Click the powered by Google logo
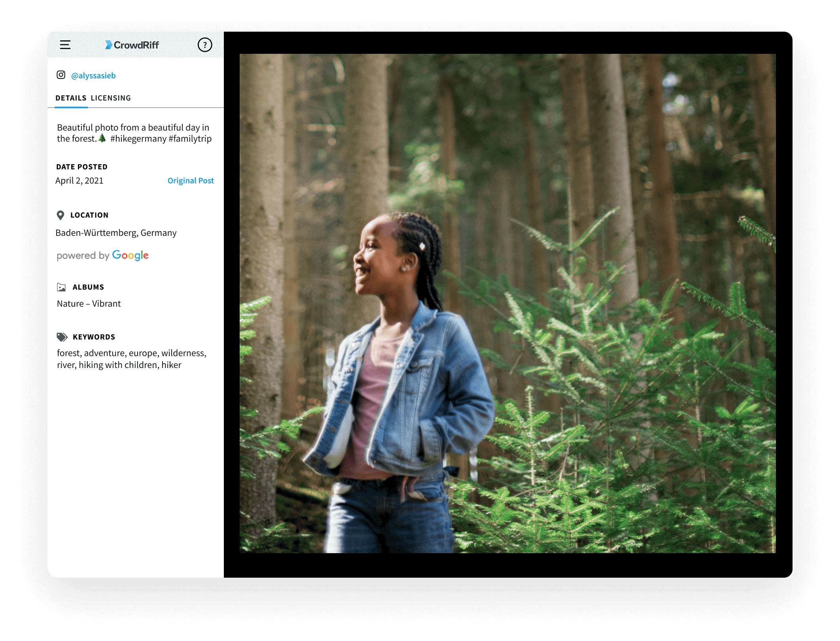Screen dimensions: 840x641 (x=103, y=256)
